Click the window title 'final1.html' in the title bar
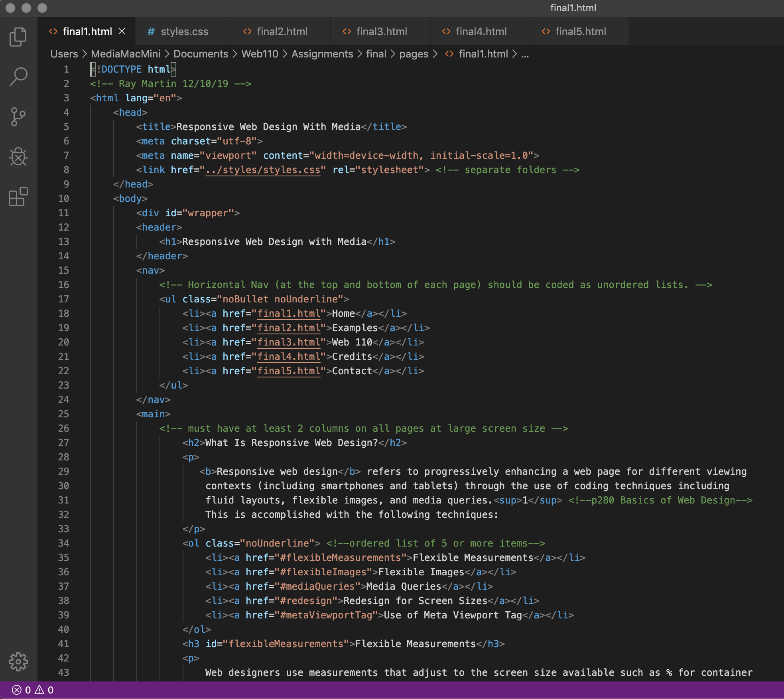Viewport: 784px width, 699px height. tap(573, 8)
